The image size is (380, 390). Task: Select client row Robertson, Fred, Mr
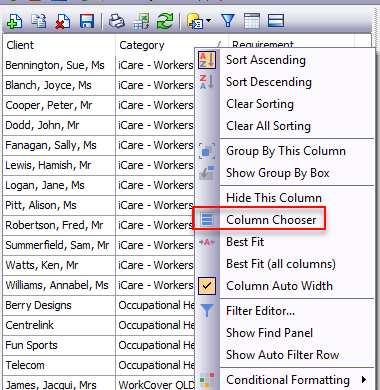click(59, 225)
